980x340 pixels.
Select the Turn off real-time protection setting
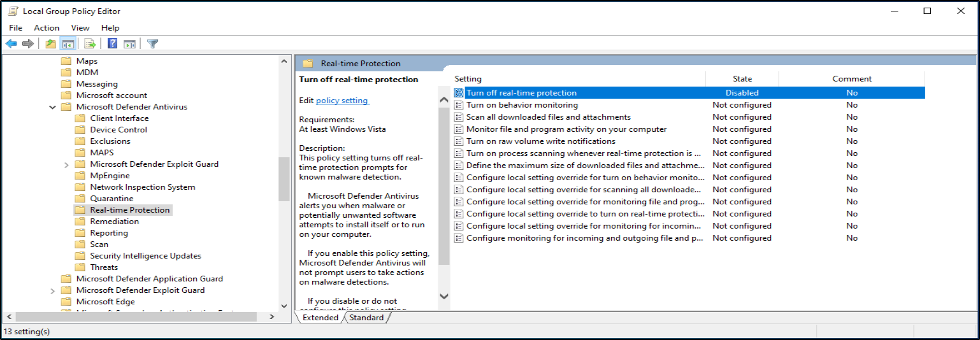(688, 93)
